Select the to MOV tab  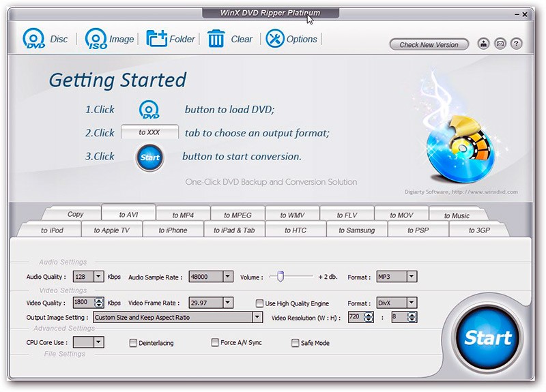(401, 215)
